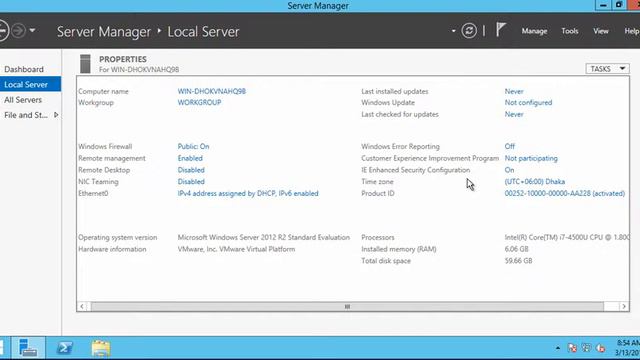
Task: Click the horizontal scrollbar right arrow
Action: pos(624,307)
